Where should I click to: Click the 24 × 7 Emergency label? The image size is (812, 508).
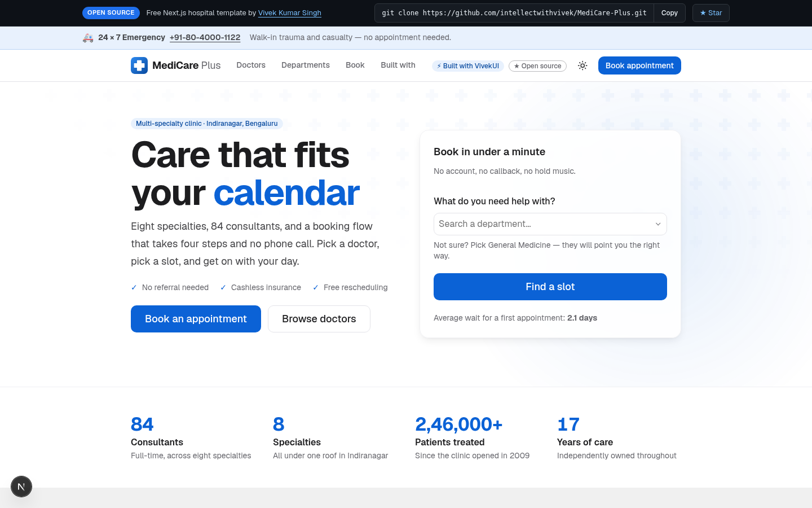pos(131,37)
